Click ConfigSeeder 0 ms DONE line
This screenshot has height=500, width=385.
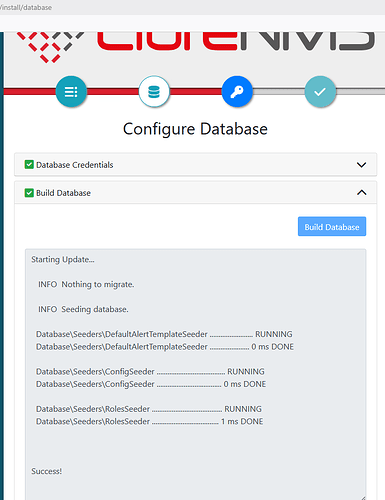(x=151, y=384)
